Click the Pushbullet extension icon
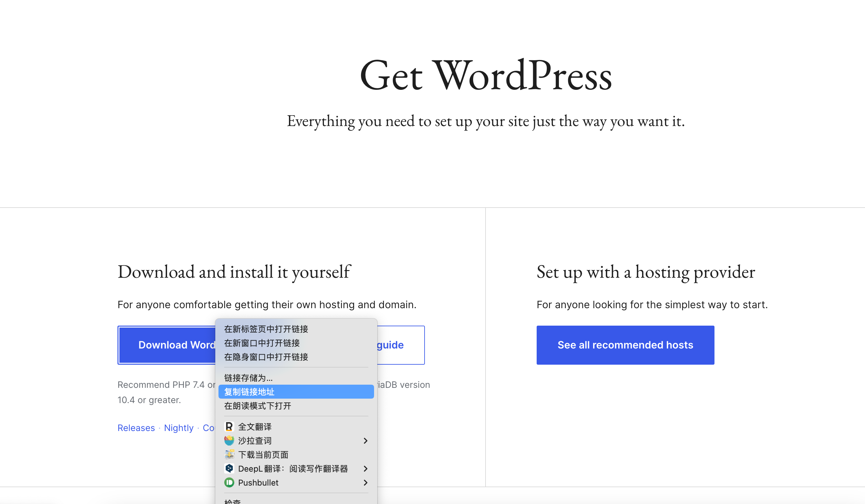865x504 pixels. [x=229, y=482]
